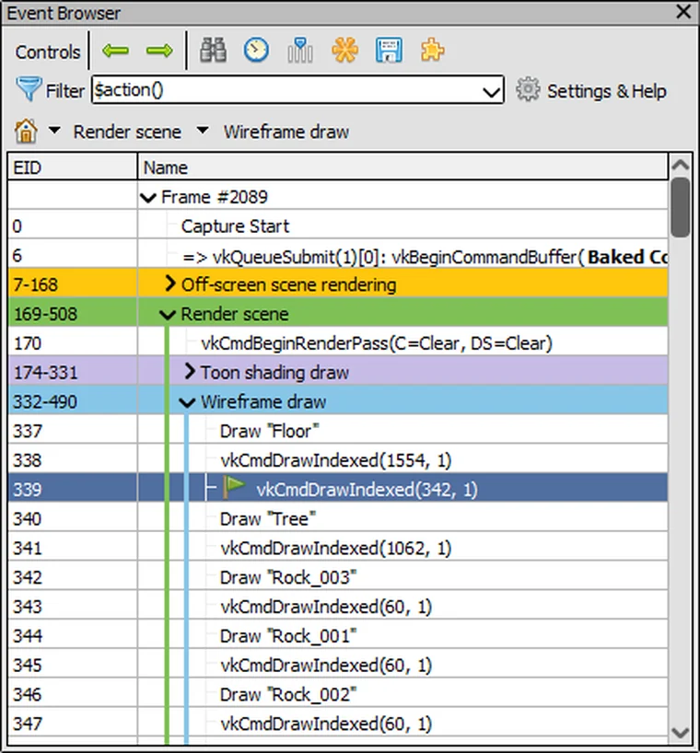
Task: Click the funnel Filter icon
Action: [29, 89]
